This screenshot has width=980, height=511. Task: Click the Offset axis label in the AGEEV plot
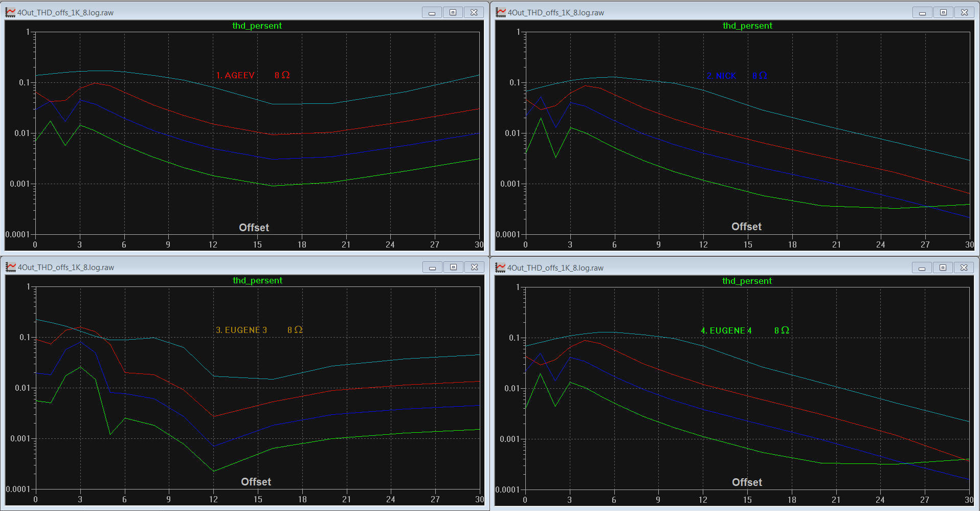point(254,228)
